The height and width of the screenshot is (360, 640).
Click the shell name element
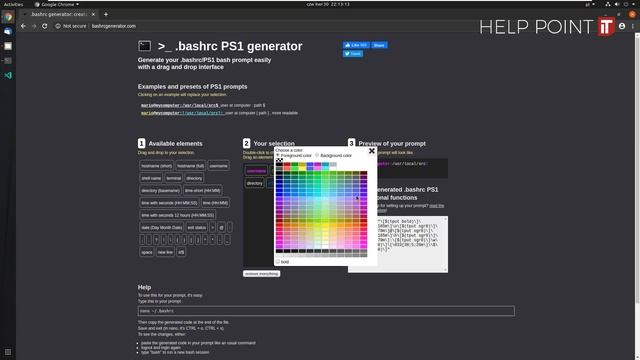[151, 178]
